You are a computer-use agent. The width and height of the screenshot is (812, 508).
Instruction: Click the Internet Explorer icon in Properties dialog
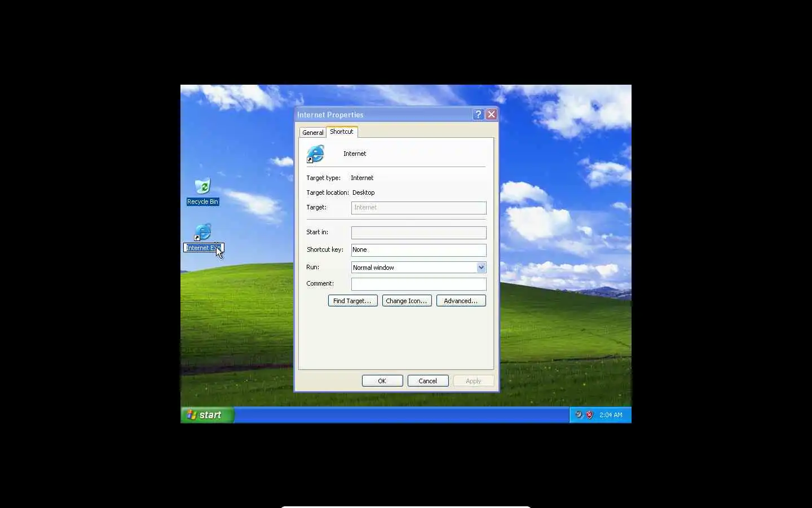[x=315, y=154]
